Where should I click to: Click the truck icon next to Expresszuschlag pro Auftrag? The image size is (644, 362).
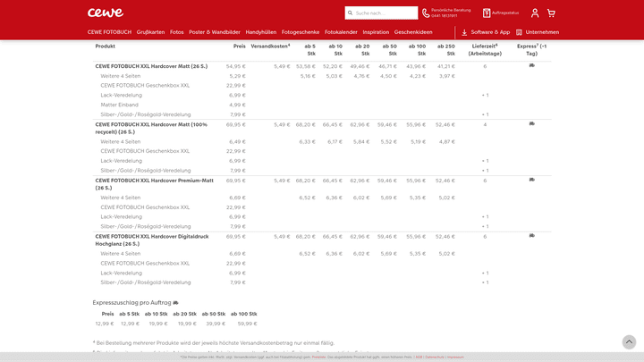click(x=176, y=303)
